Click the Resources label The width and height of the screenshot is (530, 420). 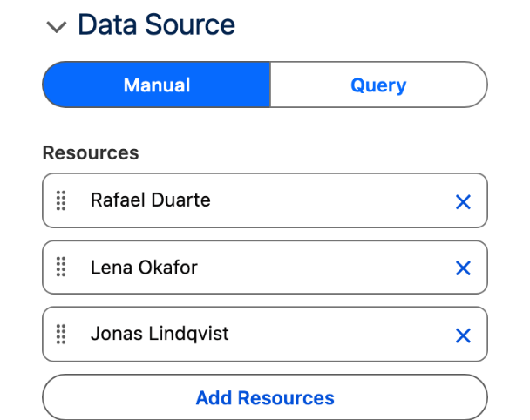coord(91,152)
